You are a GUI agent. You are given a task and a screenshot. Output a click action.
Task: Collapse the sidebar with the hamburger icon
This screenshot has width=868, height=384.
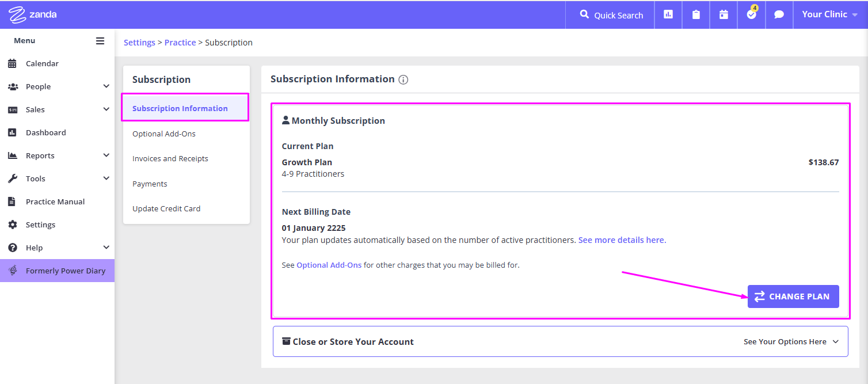pyautogui.click(x=100, y=40)
